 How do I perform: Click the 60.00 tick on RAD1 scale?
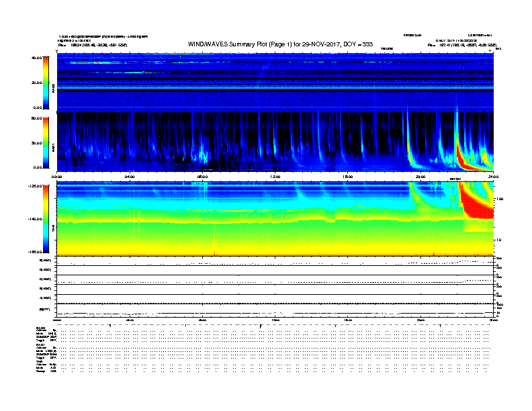coord(36,118)
